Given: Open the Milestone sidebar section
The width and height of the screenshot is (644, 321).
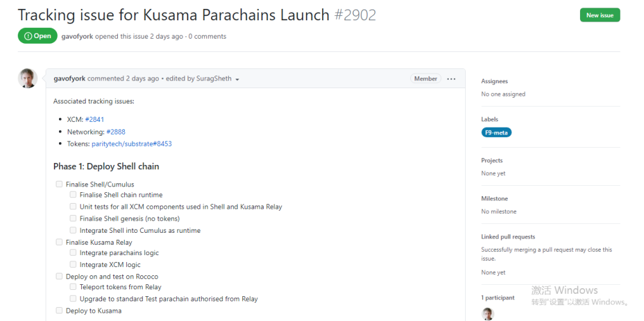Looking at the screenshot, I should pyautogui.click(x=494, y=199).
